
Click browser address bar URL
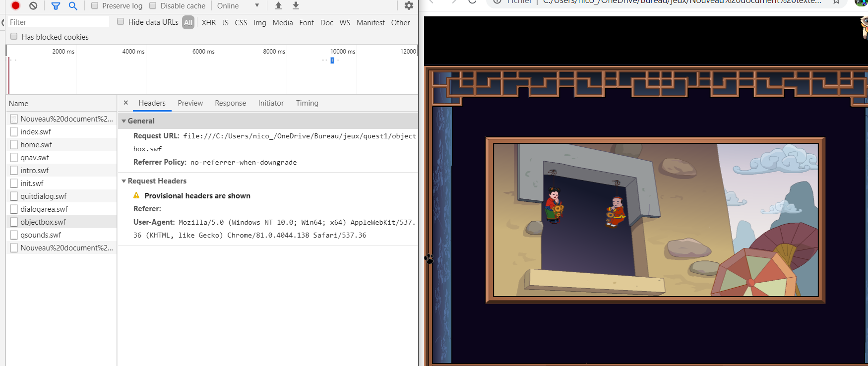(x=682, y=1)
